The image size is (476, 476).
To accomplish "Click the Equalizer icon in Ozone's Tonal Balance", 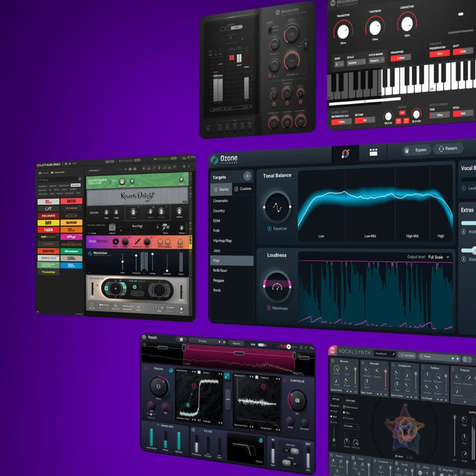I will point(269,228).
